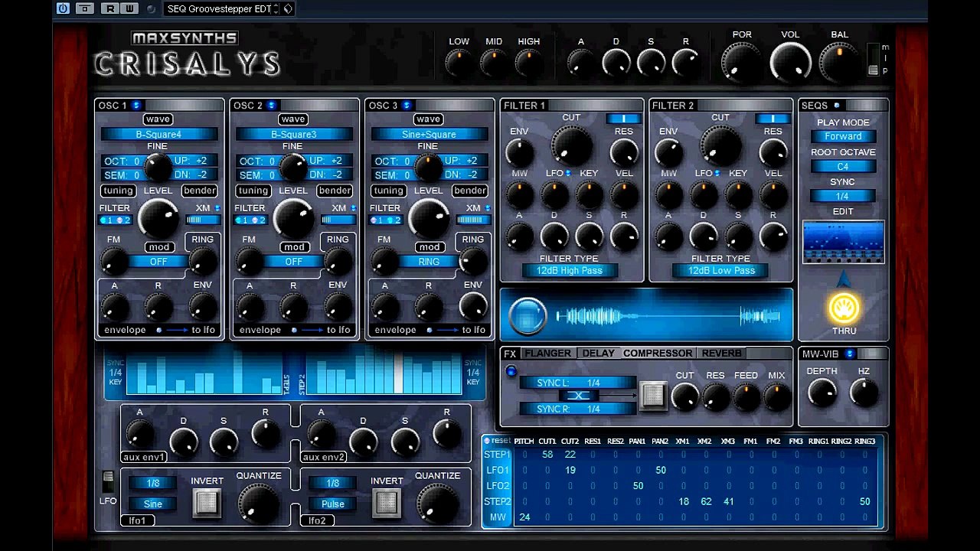Open OSC 3 mod mode RING selector
This screenshot has width=980, height=551.
click(429, 262)
